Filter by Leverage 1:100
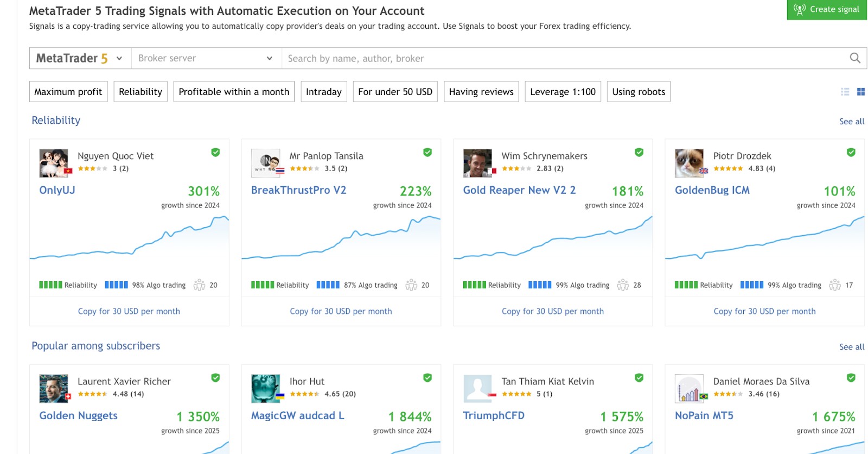The image size is (868, 454). 563,92
